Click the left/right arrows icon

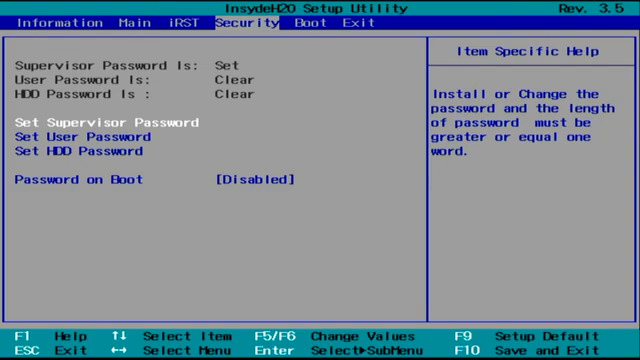(119, 350)
